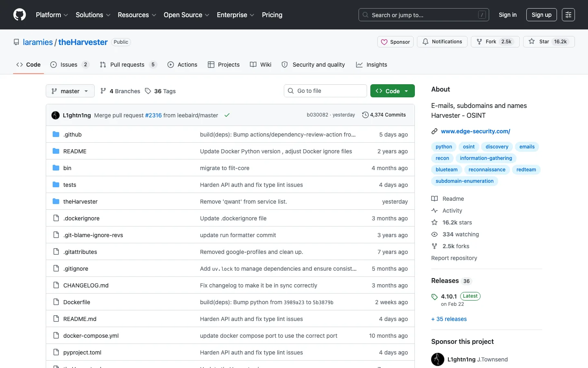Open the .github folder icon

click(x=56, y=135)
